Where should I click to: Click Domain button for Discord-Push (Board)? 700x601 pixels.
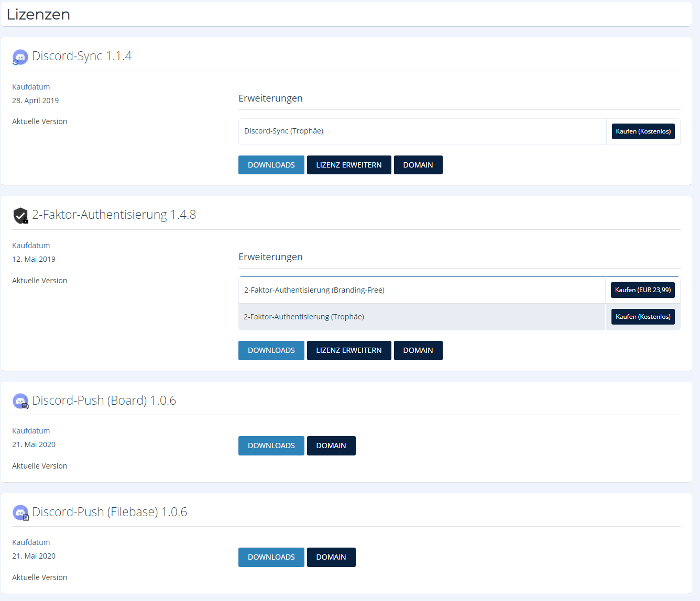tap(331, 446)
